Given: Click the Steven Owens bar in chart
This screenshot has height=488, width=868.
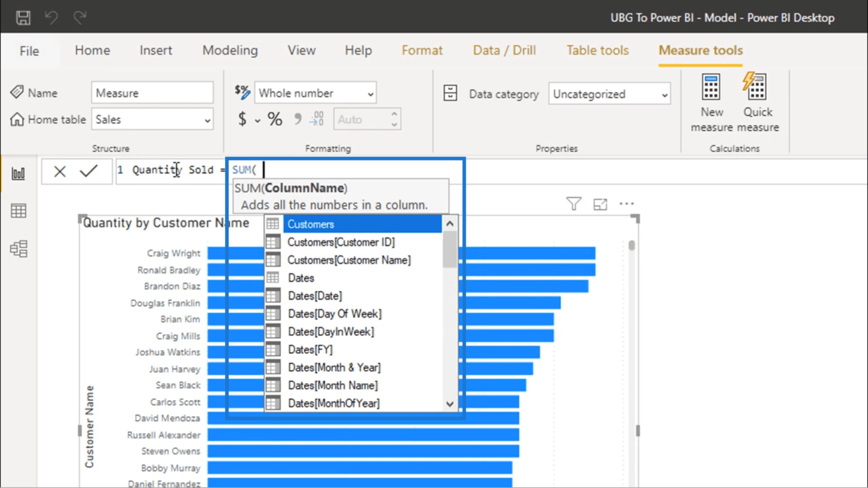Looking at the screenshot, I should click(363, 451).
